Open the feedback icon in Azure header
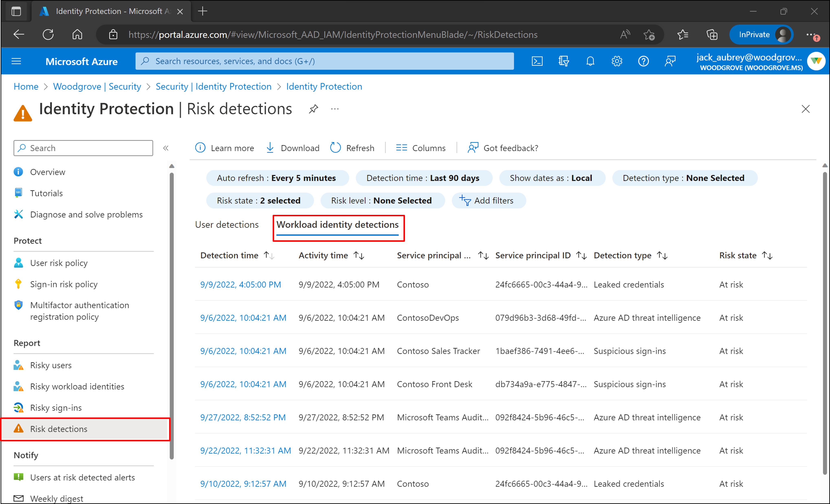The height and width of the screenshot is (504, 830). [x=670, y=61]
